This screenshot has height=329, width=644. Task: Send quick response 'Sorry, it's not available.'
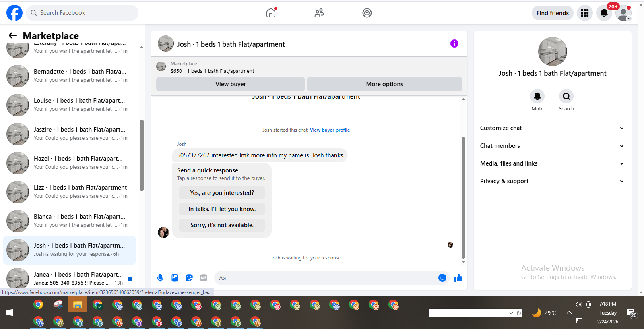point(222,225)
